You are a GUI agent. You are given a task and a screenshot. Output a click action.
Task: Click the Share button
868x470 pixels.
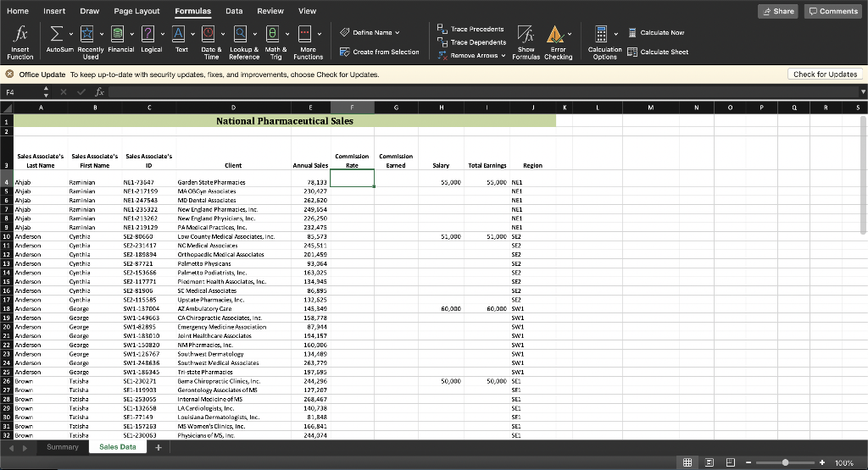coord(777,11)
